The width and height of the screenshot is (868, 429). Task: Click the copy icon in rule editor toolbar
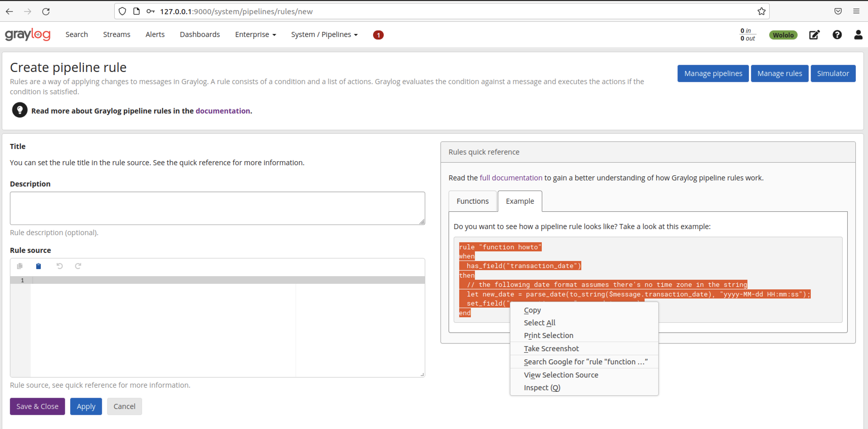point(20,266)
